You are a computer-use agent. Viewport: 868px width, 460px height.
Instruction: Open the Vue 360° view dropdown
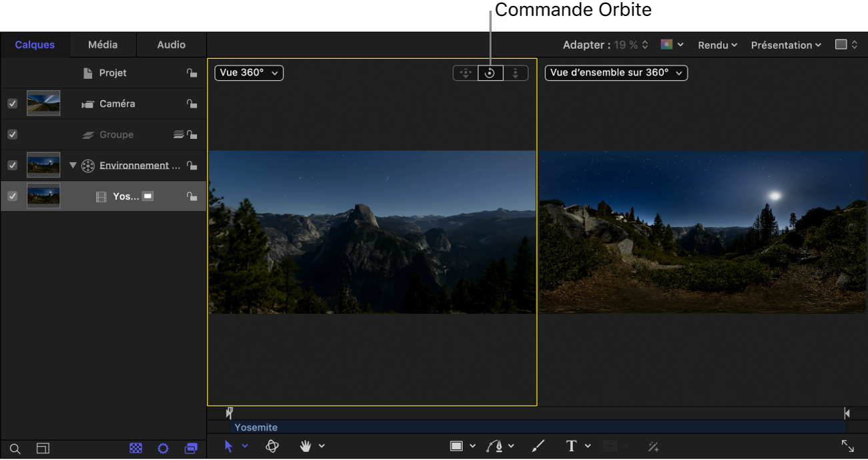point(249,73)
